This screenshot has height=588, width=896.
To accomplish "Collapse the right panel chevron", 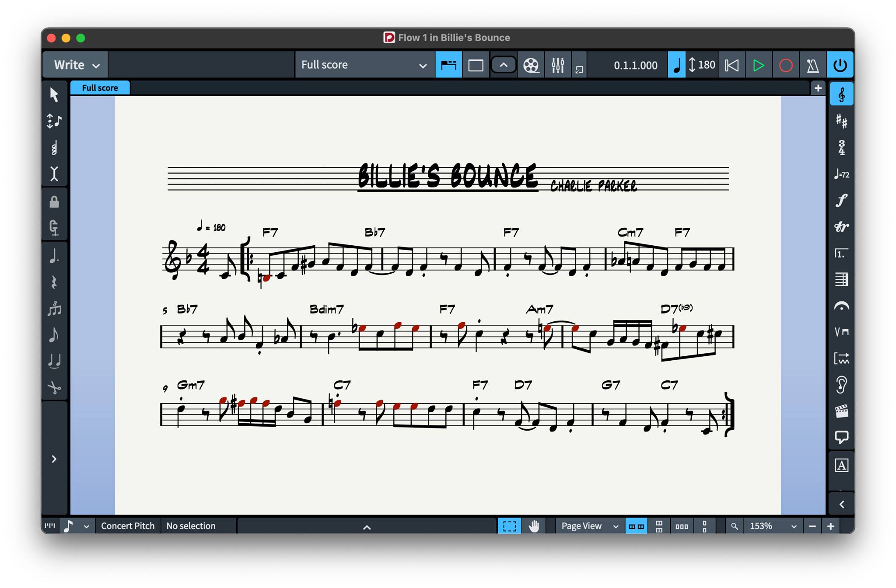I will point(841,504).
